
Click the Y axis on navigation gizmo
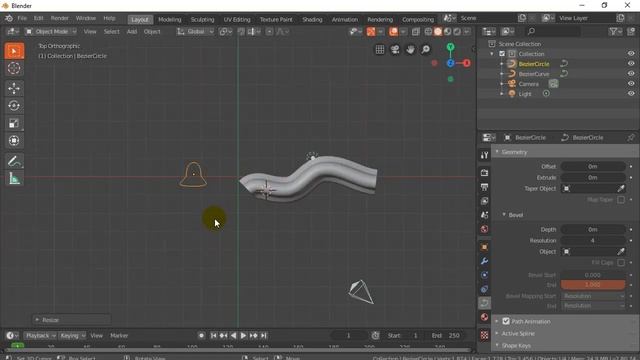pyautogui.click(x=450, y=47)
